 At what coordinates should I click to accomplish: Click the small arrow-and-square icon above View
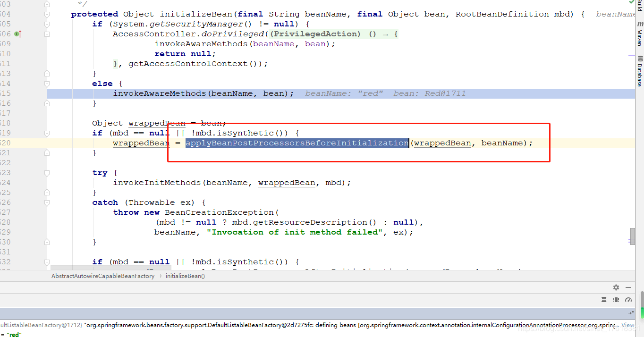(x=631, y=313)
